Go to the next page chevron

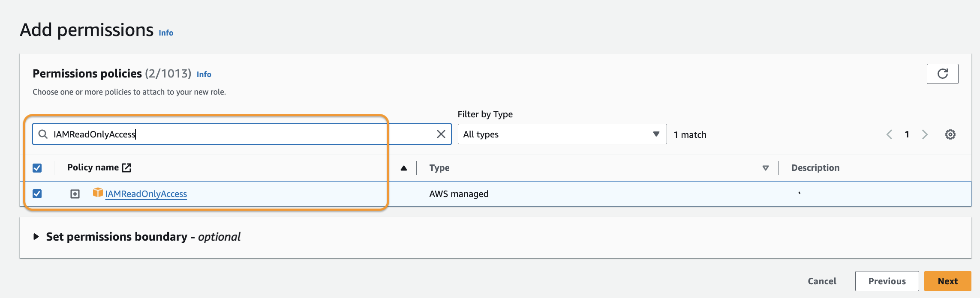coord(925,134)
